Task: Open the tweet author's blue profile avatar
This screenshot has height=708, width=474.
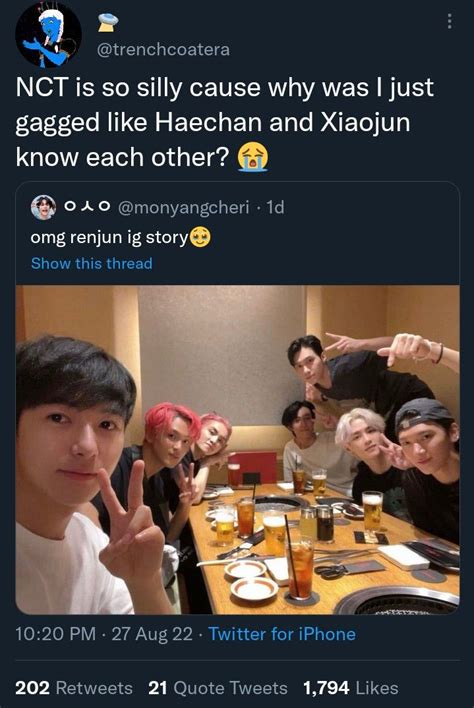Action: tap(48, 35)
